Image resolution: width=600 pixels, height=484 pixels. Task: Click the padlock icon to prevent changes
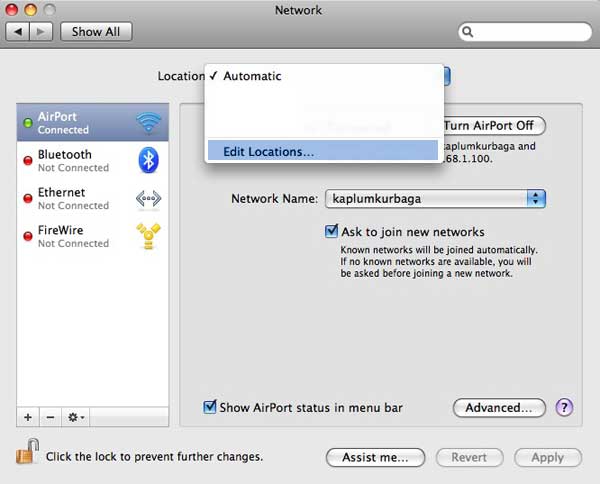click(28, 451)
